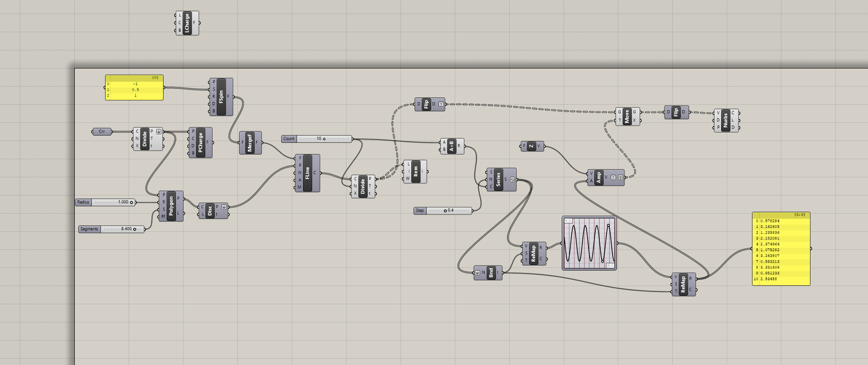Select the Divide component fed by Crv

tap(145, 139)
